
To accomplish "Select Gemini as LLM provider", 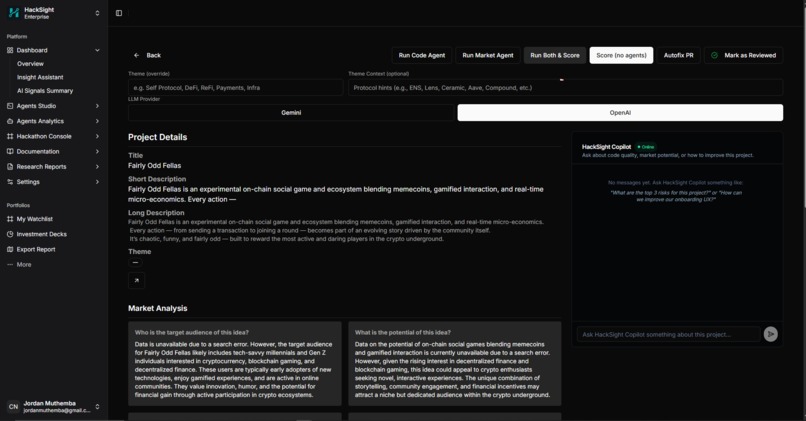I will click(291, 113).
